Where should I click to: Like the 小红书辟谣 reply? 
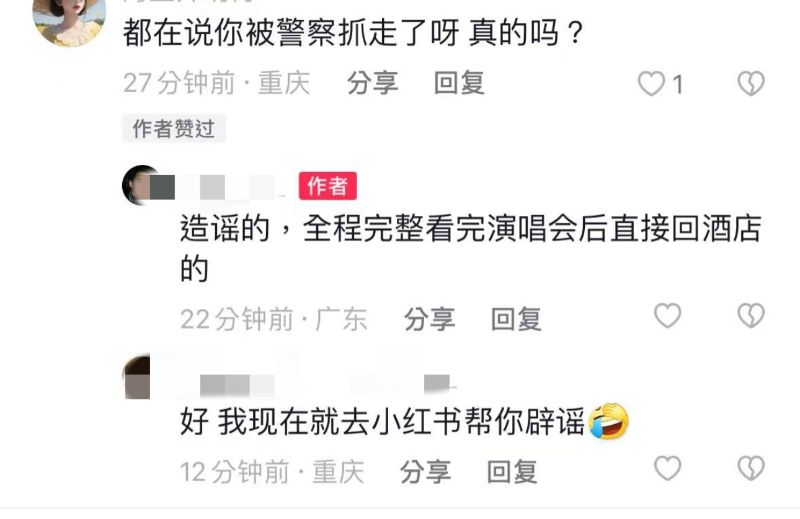(x=667, y=468)
